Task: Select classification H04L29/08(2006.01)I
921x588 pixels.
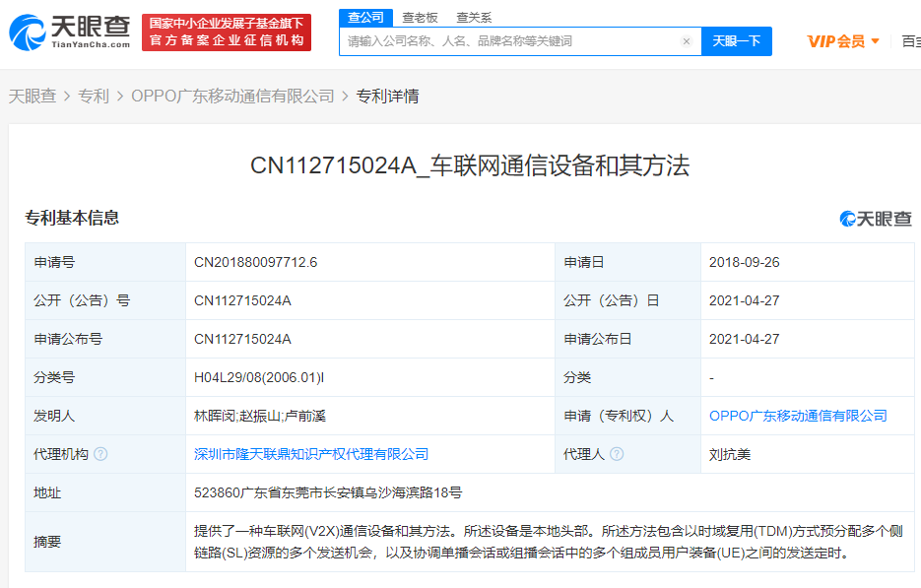Action: tap(259, 377)
